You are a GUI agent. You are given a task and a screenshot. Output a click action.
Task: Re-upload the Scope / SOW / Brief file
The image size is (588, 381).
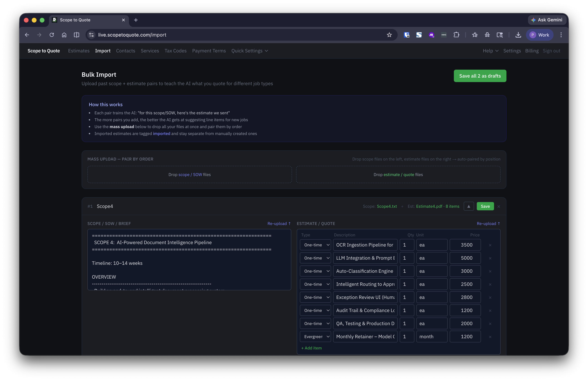tap(279, 223)
